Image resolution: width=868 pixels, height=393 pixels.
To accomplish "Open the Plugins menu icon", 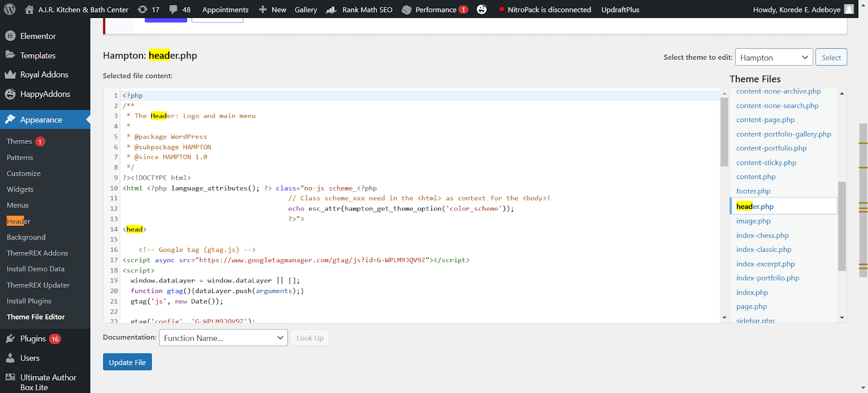I will (x=10, y=339).
